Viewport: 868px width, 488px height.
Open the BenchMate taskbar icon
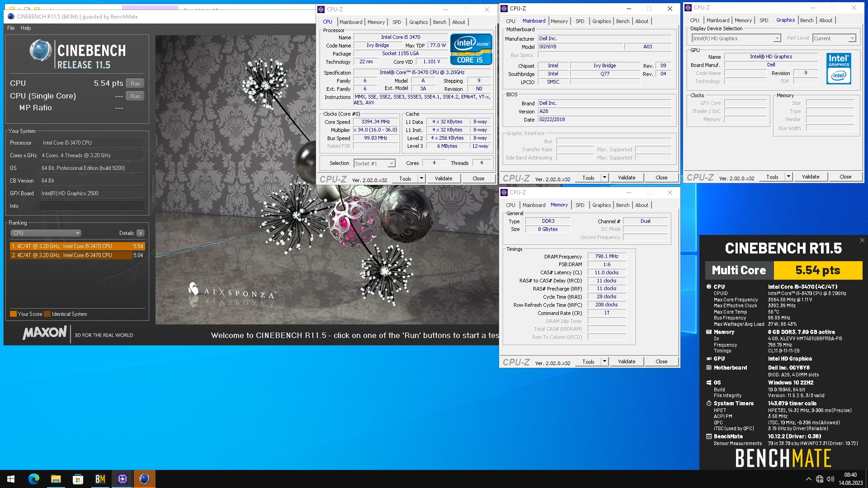[100, 479]
